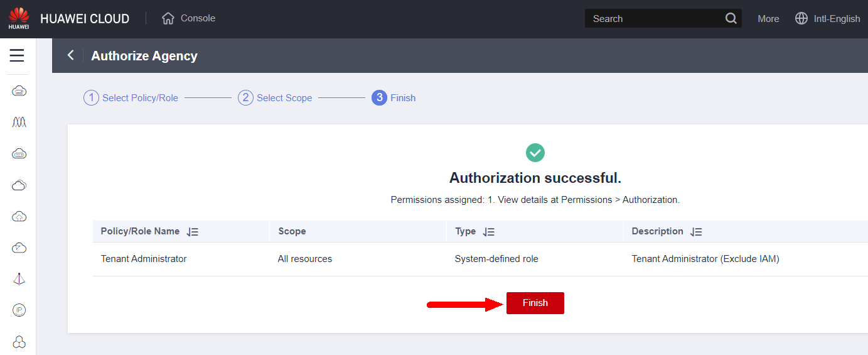The image size is (868, 355).
Task: Click the cloud with upload arrow icon
Action: click(x=19, y=217)
